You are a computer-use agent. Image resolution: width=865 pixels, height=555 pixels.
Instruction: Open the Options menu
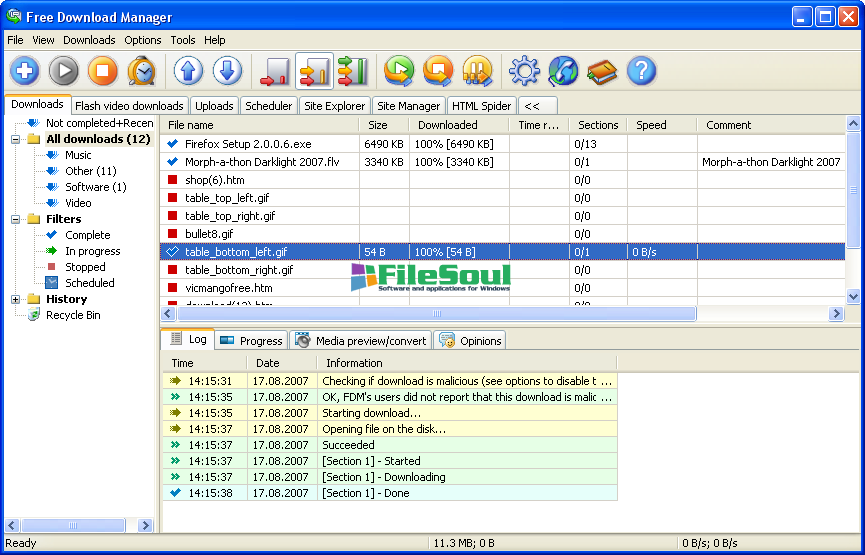tap(143, 40)
